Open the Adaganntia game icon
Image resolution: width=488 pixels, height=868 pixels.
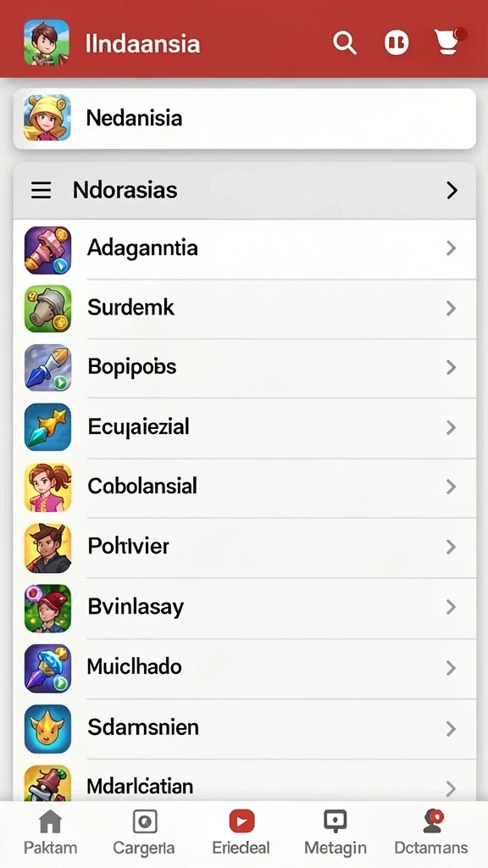[x=47, y=250]
